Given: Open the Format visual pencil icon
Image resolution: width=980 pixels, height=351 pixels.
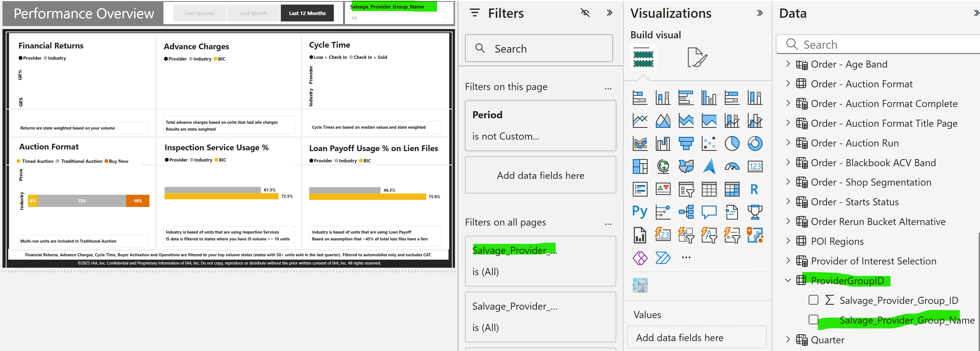Looking at the screenshot, I should (x=697, y=57).
